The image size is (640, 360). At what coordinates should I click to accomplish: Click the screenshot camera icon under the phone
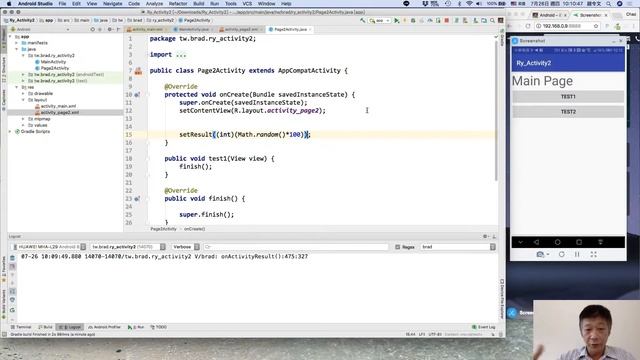click(x=540, y=254)
